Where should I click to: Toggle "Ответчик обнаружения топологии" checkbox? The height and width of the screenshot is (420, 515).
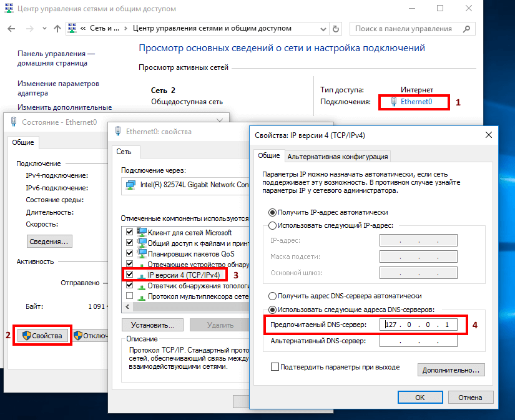click(x=129, y=285)
